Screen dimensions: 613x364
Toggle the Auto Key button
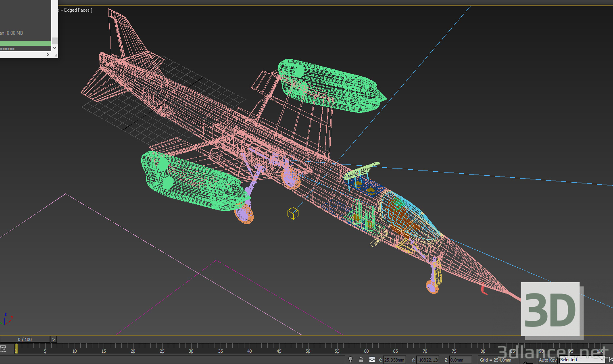tap(548, 360)
